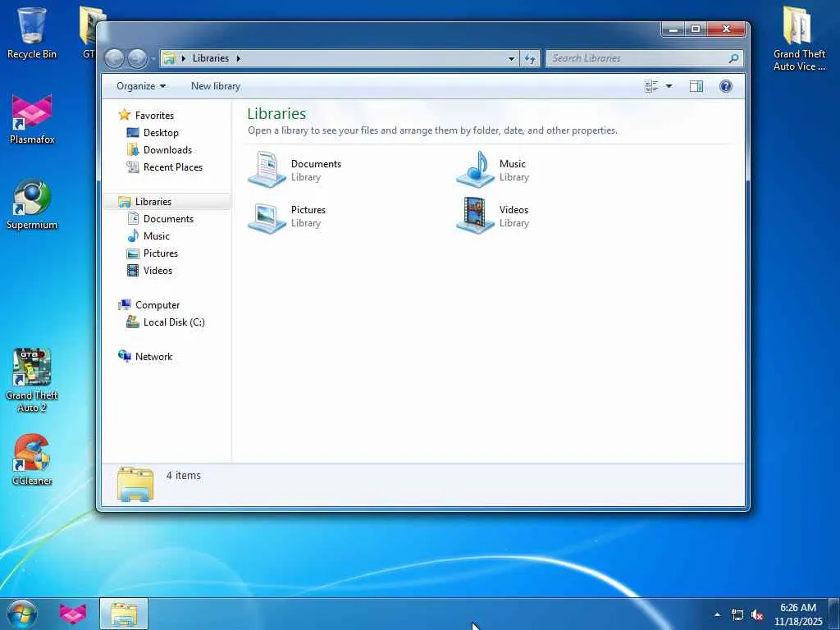Click the New library button
This screenshot has width=840, height=630.
pyautogui.click(x=216, y=86)
